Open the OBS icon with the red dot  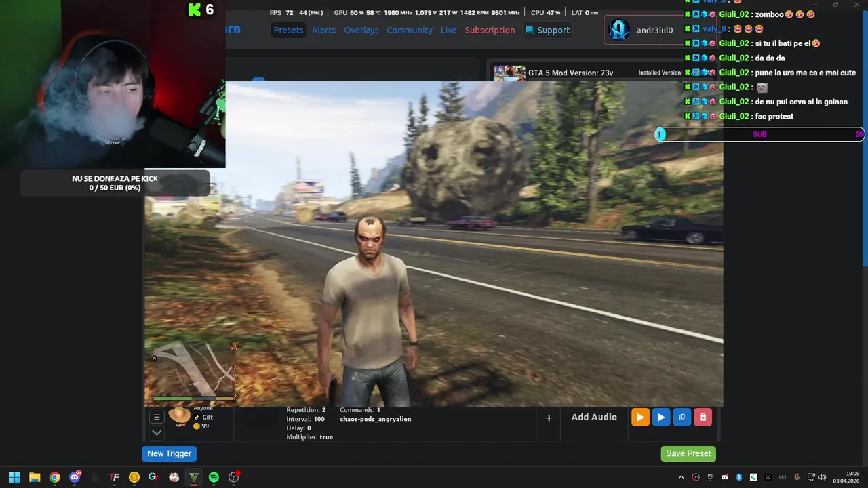(x=234, y=477)
